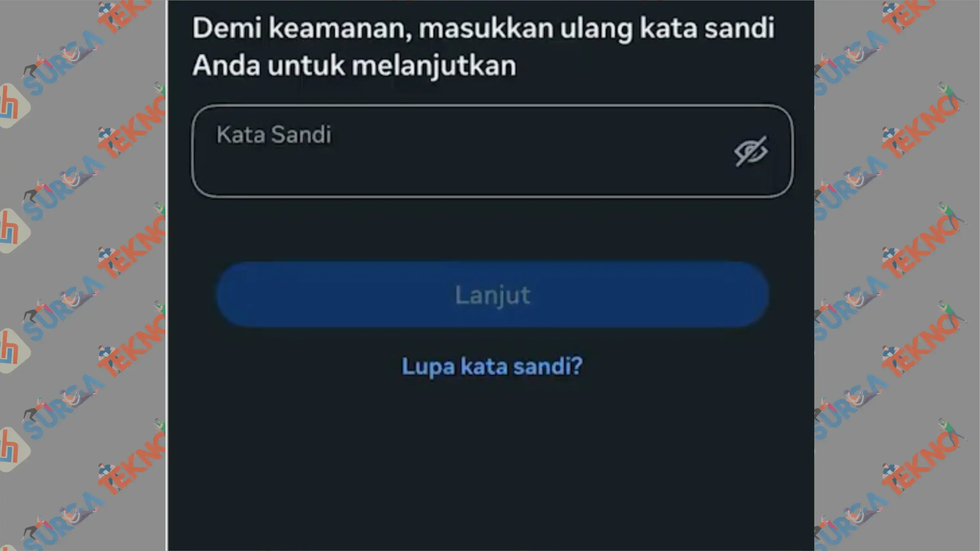Toggle password visibility icon
Screen dimensions: 980x551
pos(749,150)
